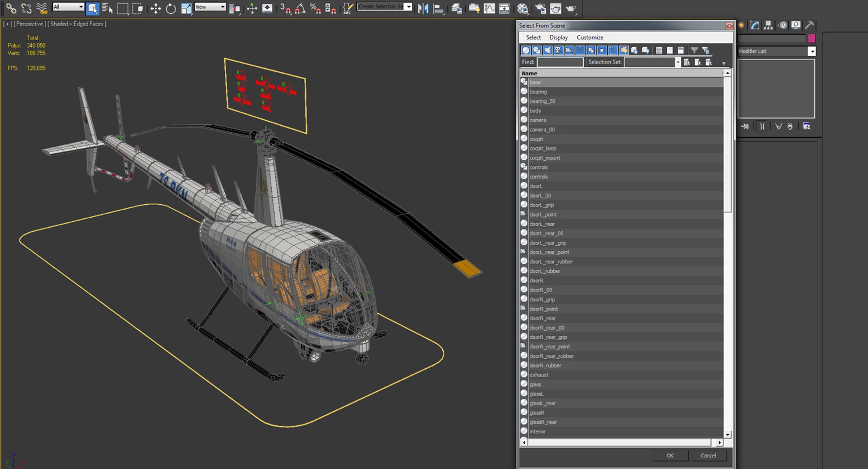Open the Modifier List dropdown
This screenshot has width=868, height=469.
[811, 52]
